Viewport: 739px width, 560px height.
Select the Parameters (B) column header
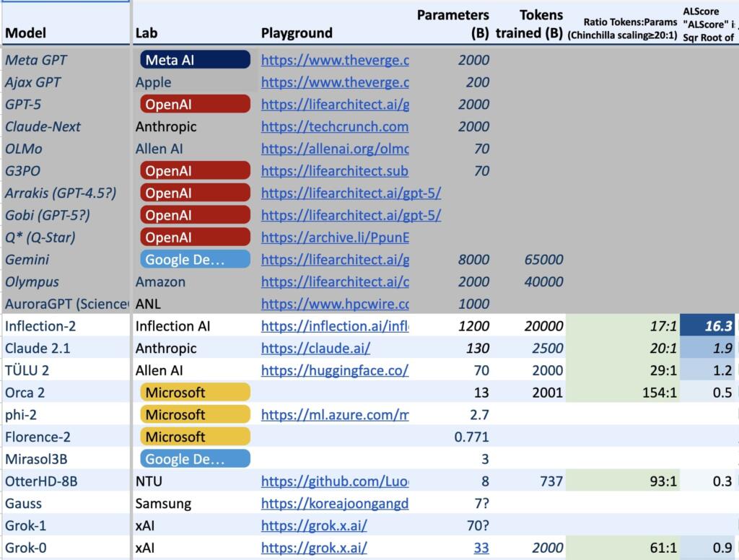coord(452,24)
